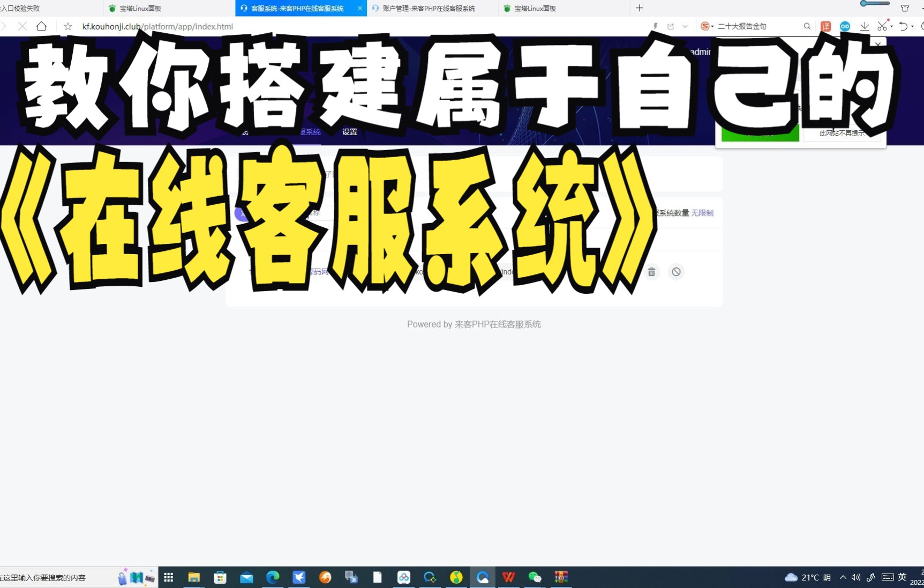Viewport: 924px width, 588px height.
Task: Open the Sogou search engine selector
Action: coord(707,26)
